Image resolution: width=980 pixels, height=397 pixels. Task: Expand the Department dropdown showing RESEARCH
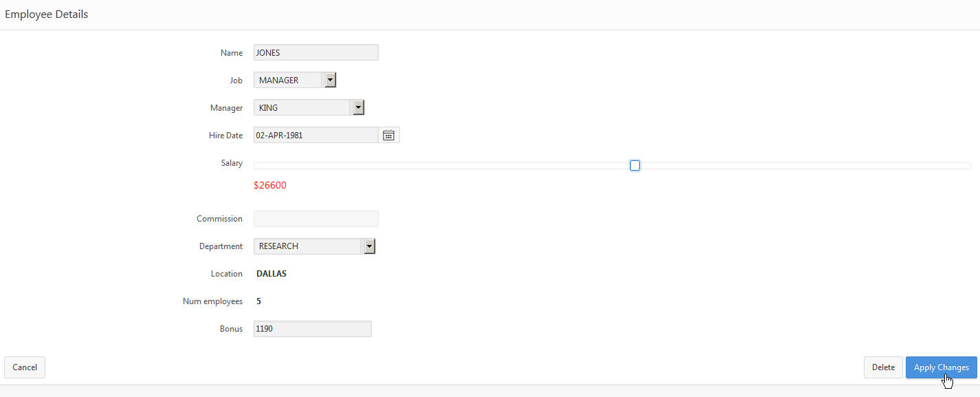pos(369,246)
